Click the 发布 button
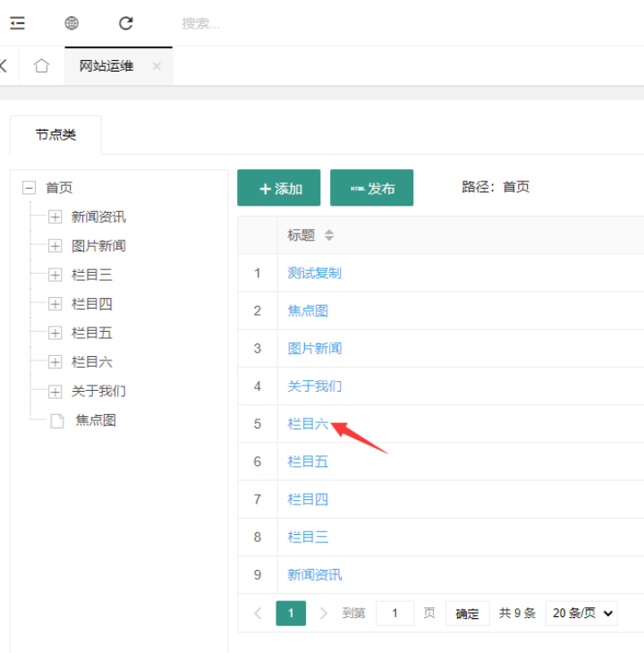Image resolution: width=644 pixels, height=653 pixels. click(x=371, y=188)
